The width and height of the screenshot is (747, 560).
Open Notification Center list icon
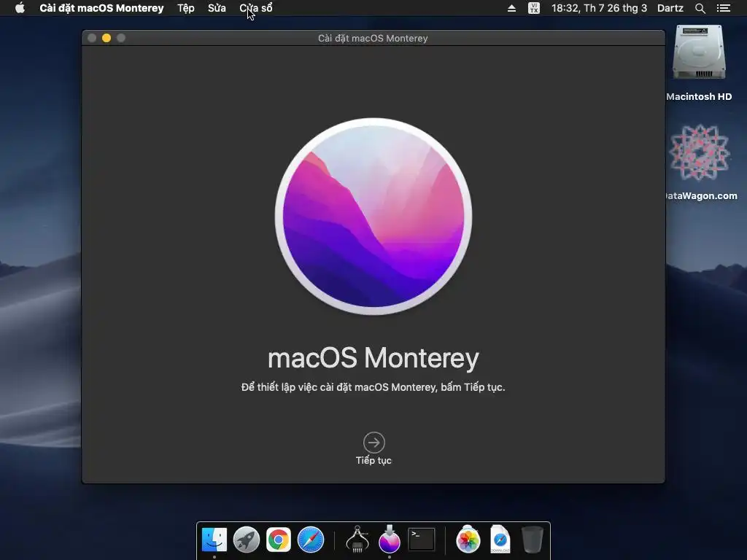tap(724, 8)
